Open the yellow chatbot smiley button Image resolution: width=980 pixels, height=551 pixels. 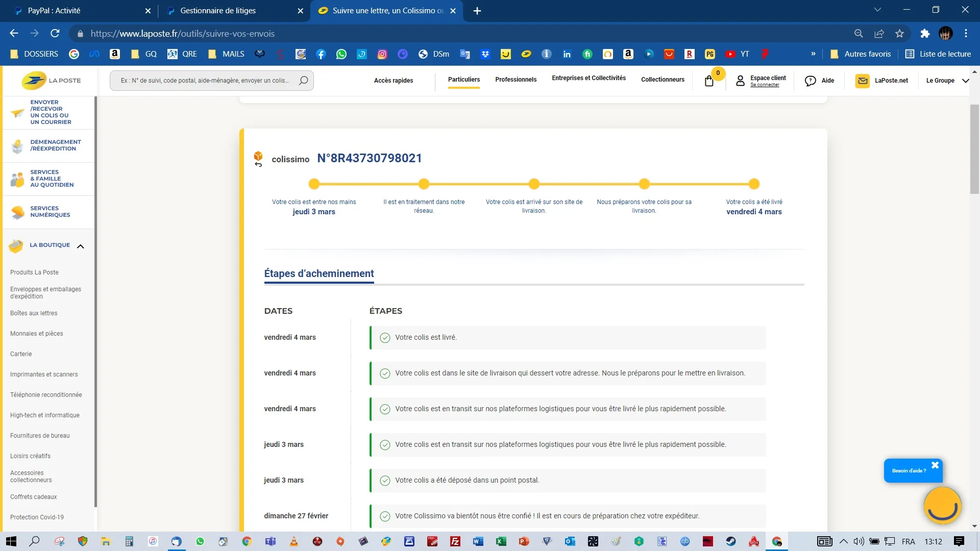[942, 506]
